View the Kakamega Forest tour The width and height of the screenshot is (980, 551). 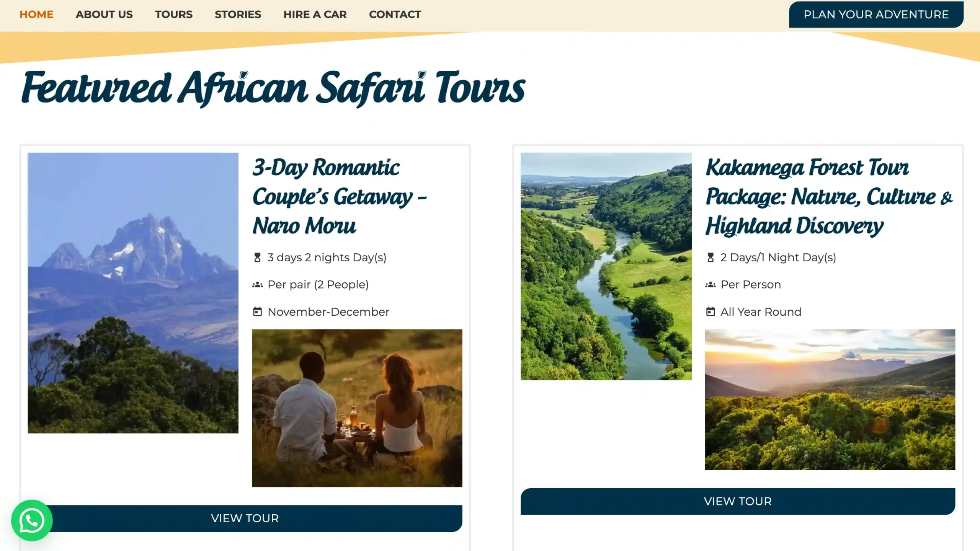(x=738, y=501)
